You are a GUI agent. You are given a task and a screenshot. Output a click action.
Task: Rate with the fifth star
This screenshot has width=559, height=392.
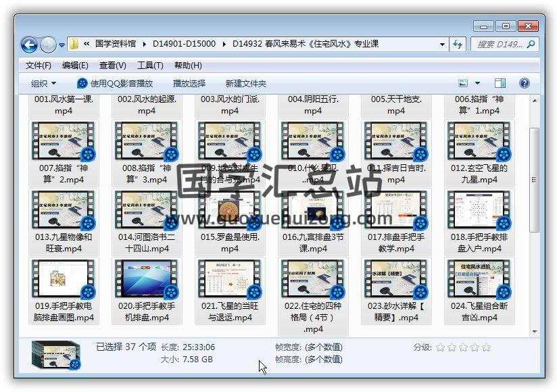click(486, 347)
